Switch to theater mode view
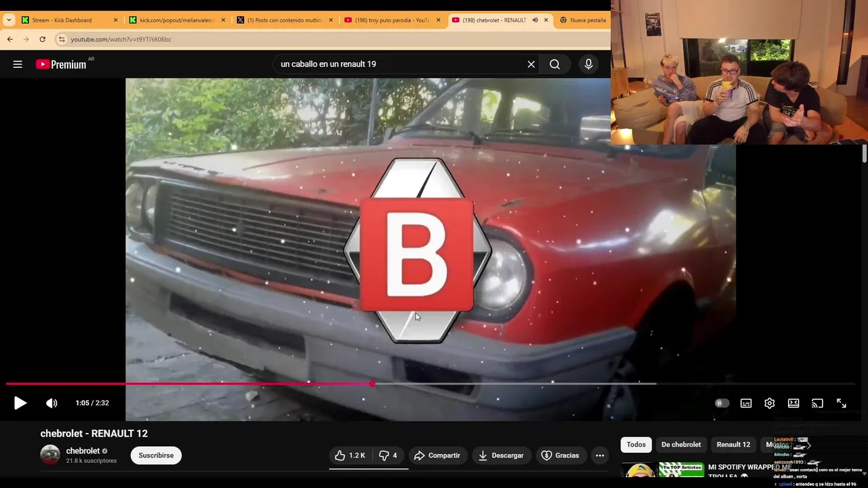This screenshot has height=488, width=868. (x=793, y=403)
